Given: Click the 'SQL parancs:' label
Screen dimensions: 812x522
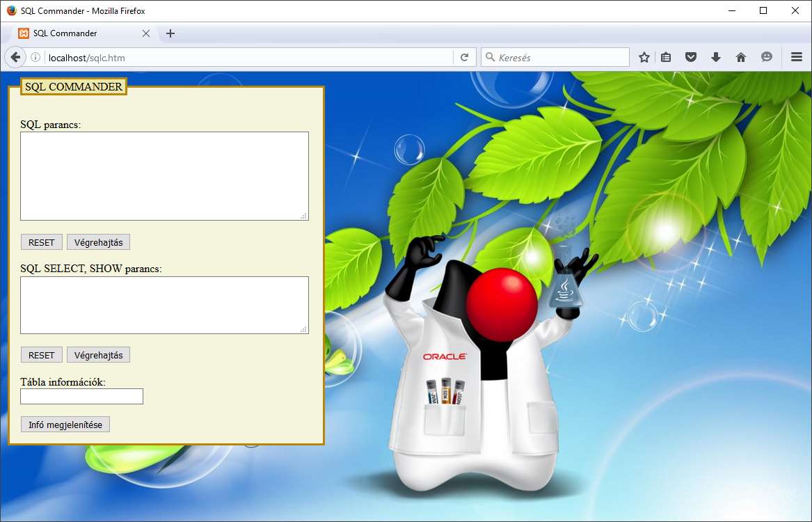Looking at the screenshot, I should coord(51,125).
